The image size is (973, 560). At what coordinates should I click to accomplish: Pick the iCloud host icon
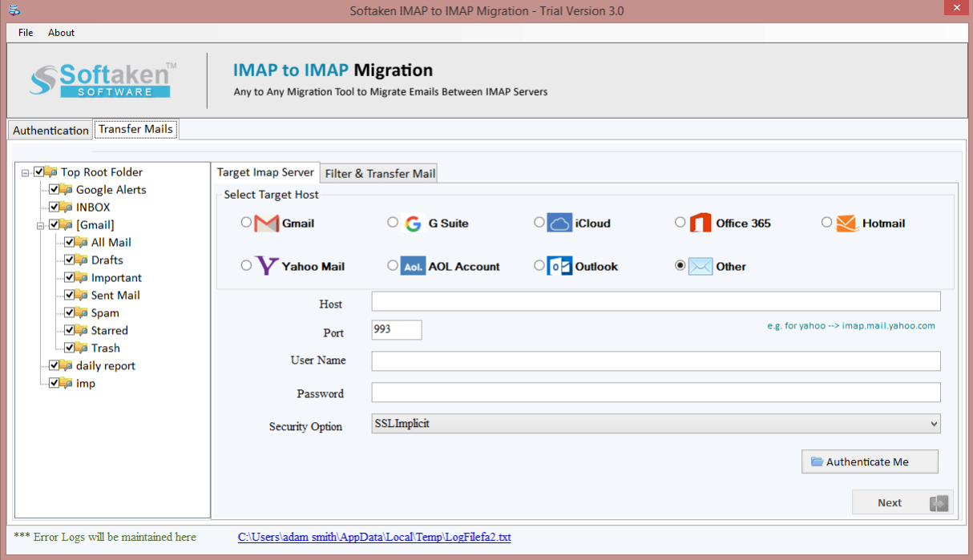558,223
